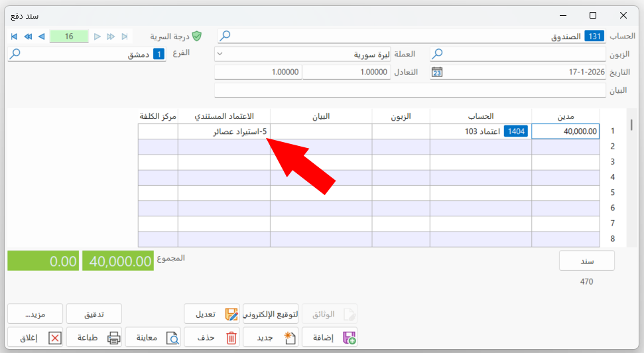Viewport: 644px width, 353px height.
Task: Click the blue 1404 account code badge
Action: [x=516, y=131]
